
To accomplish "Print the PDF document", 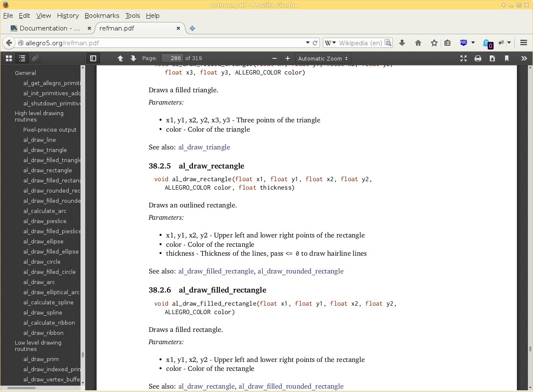I will (x=478, y=58).
